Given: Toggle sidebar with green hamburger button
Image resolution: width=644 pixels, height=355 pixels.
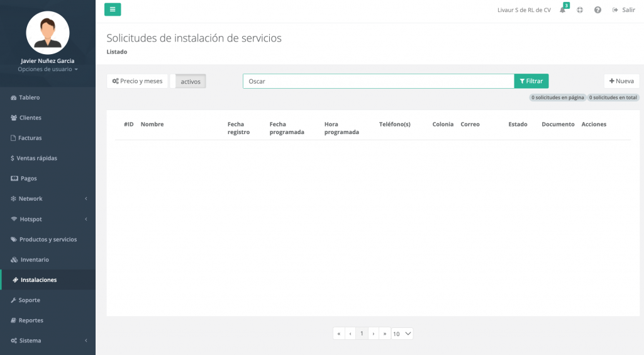Looking at the screenshot, I should [x=113, y=9].
